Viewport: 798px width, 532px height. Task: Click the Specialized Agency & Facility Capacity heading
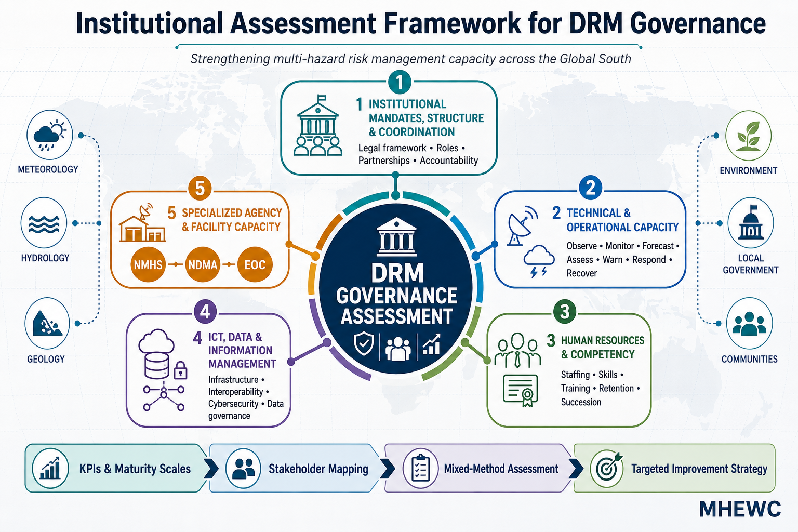[x=231, y=220]
